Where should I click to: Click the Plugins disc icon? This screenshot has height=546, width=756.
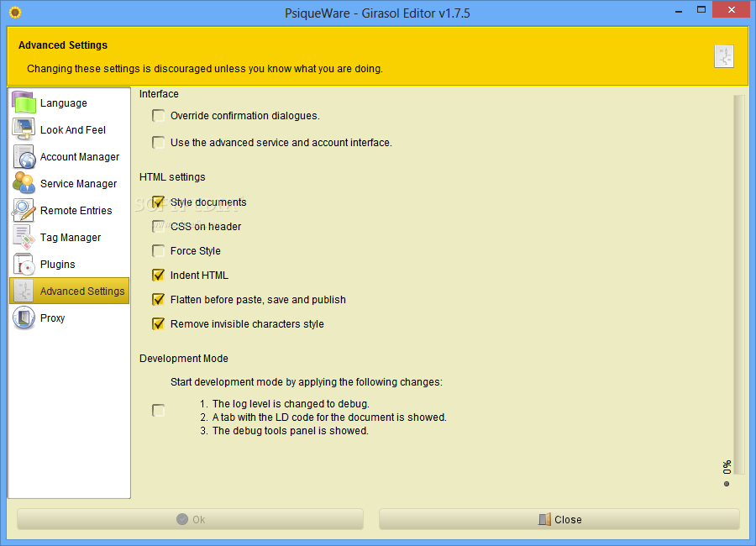pyautogui.click(x=24, y=265)
